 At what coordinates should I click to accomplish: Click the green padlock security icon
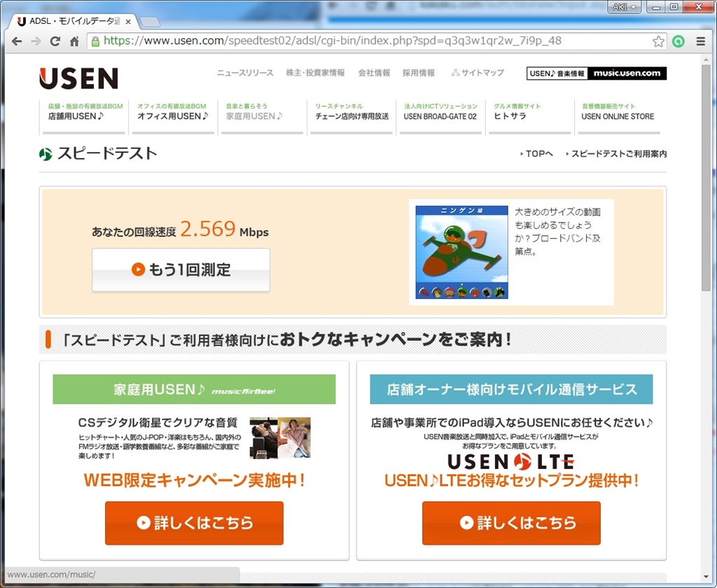point(95,41)
